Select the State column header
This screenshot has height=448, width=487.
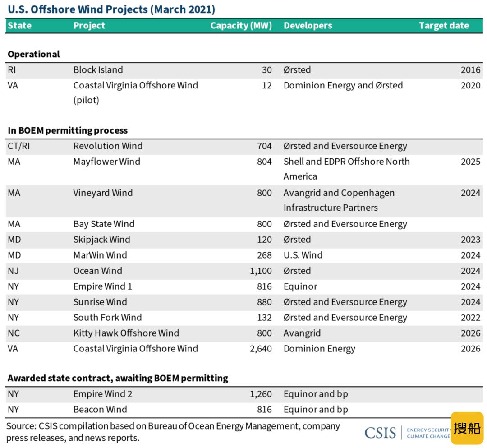[19, 25]
